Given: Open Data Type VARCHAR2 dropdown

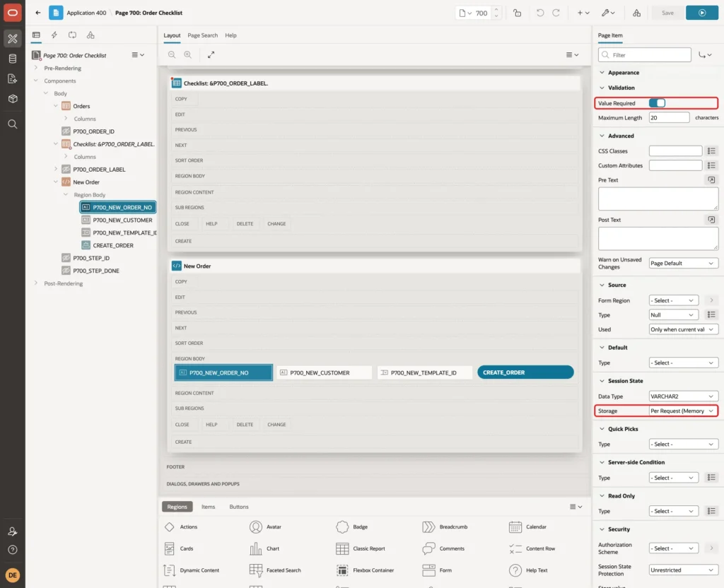Looking at the screenshot, I should point(683,396).
